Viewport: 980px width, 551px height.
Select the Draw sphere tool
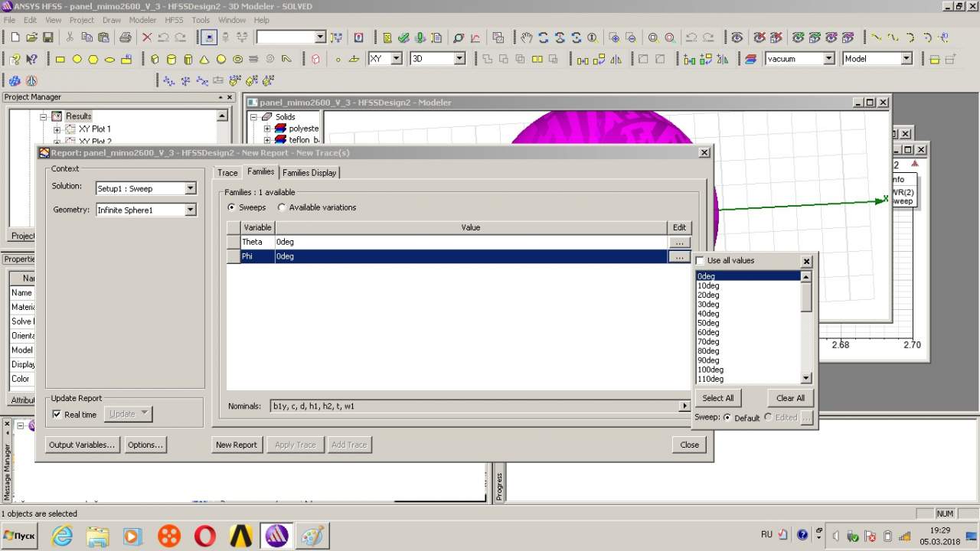click(221, 59)
